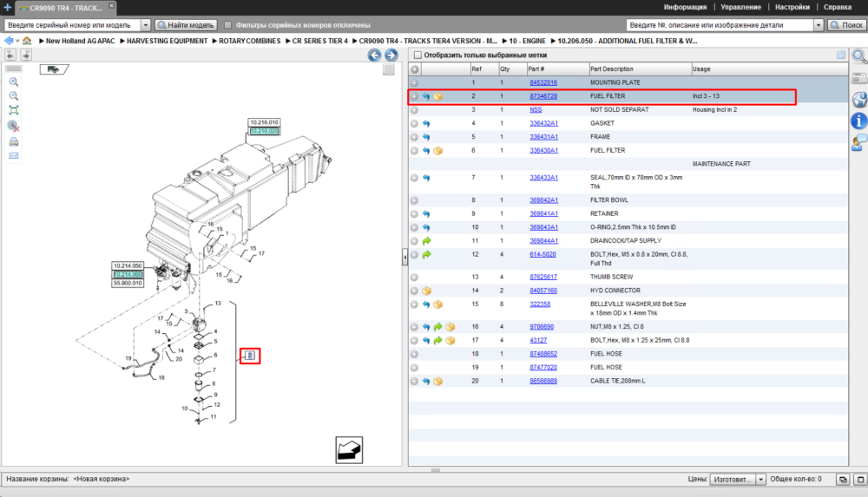Click the blue supersession arrow on GASKET row

coord(426,123)
